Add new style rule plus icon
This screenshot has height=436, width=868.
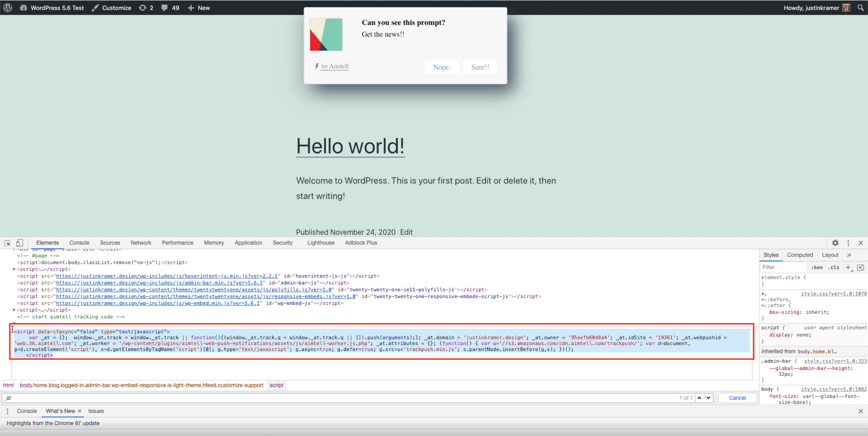[x=848, y=267]
